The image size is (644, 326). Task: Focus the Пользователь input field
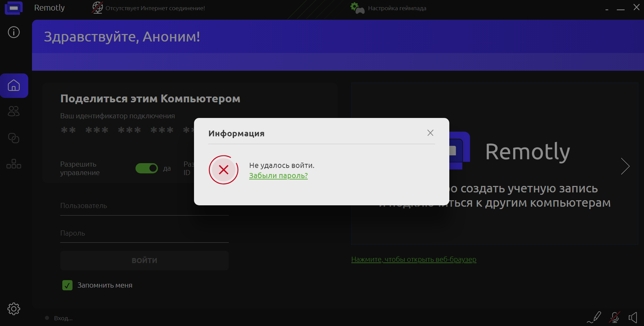[x=144, y=206]
